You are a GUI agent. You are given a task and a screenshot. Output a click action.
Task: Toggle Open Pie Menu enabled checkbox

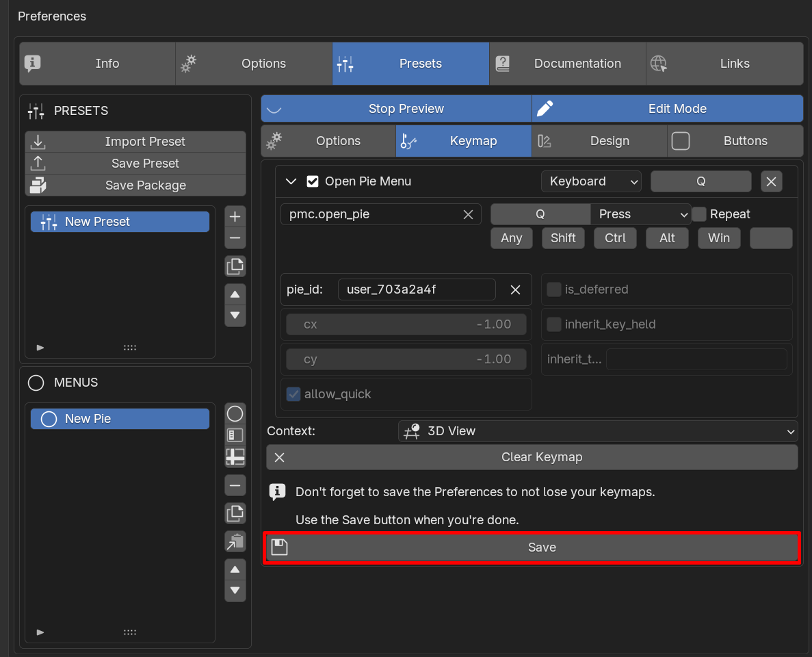tap(312, 181)
